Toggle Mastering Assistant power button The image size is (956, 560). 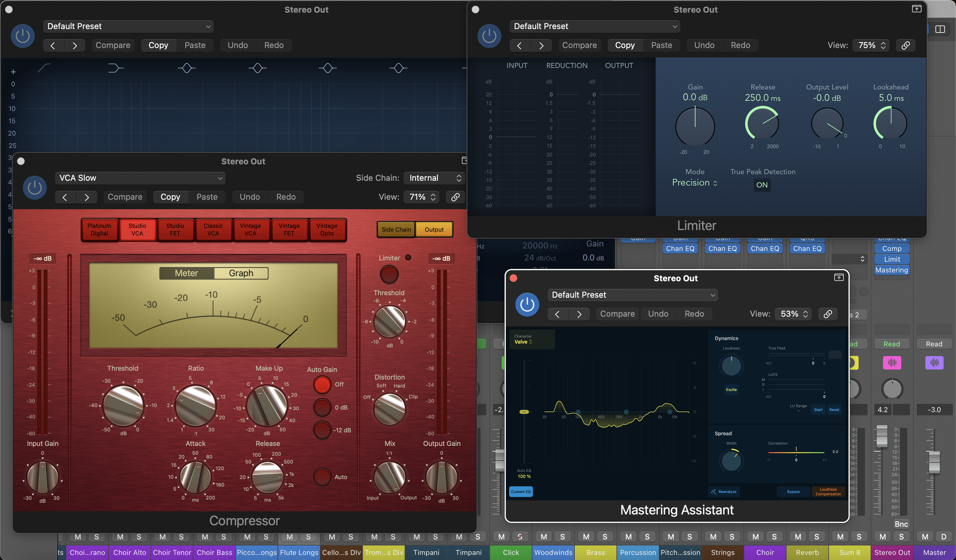(527, 305)
